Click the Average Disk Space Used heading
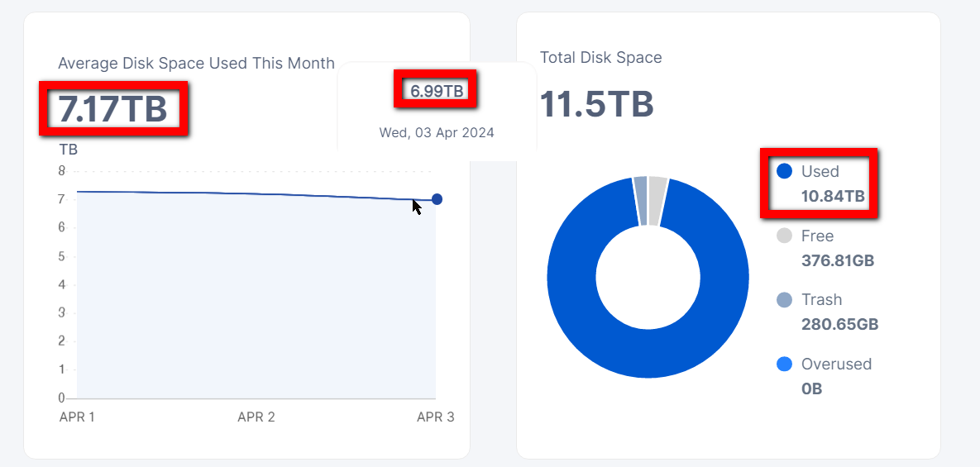 click(x=196, y=64)
